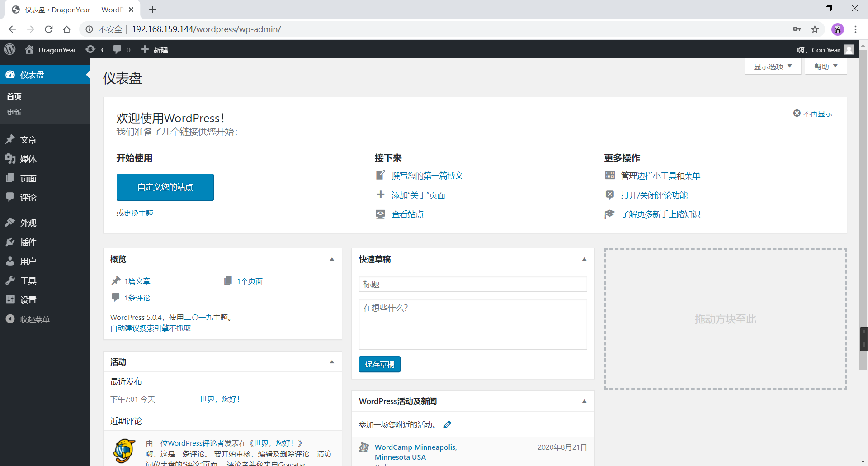Viewport: 868px width, 466px height.
Task: Open the Chrome three-dot menu
Action: pos(855,29)
